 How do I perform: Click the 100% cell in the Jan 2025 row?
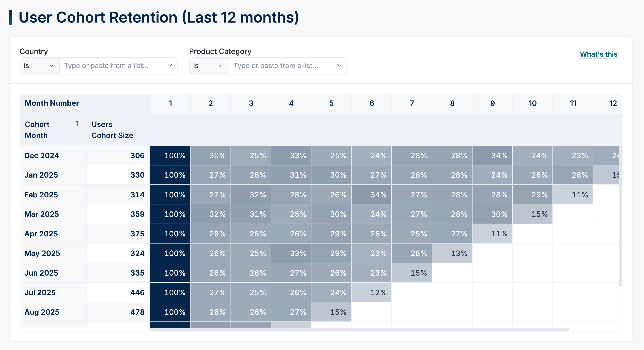tap(170, 175)
